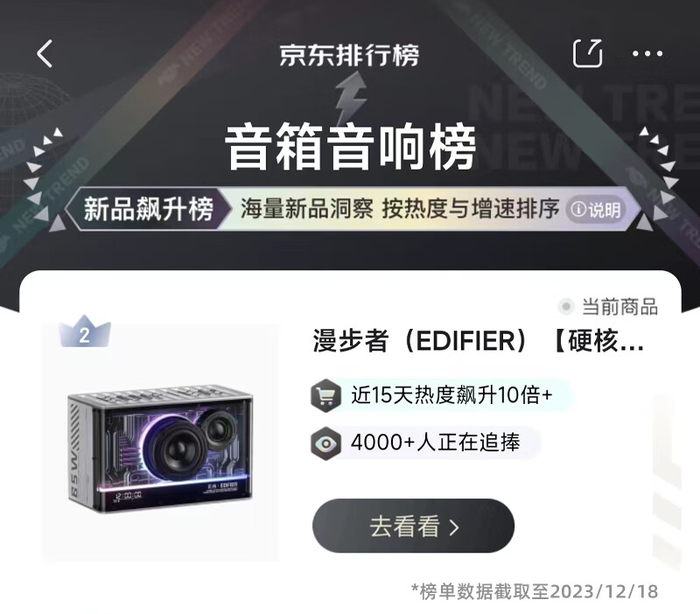Click the info circle icon beside 说明
Image resolution: width=700 pixels, height=614 pixels.
578,209
